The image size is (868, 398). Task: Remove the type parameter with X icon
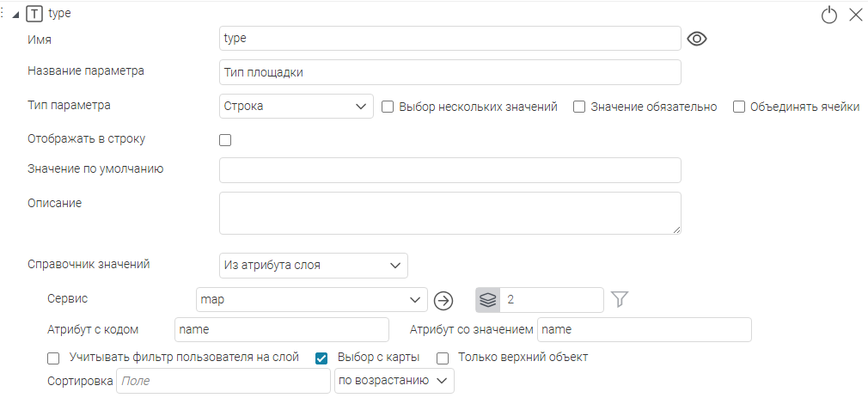point(855,15)
